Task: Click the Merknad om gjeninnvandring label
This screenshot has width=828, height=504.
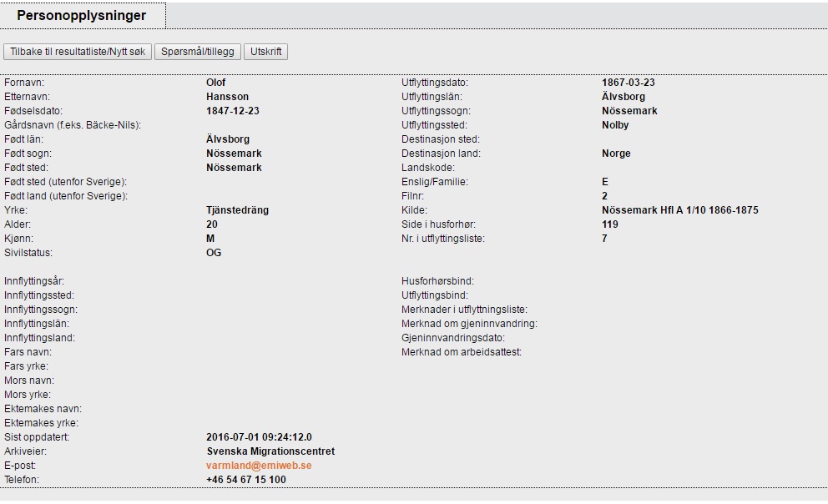Action: click(x=469, y=324)
